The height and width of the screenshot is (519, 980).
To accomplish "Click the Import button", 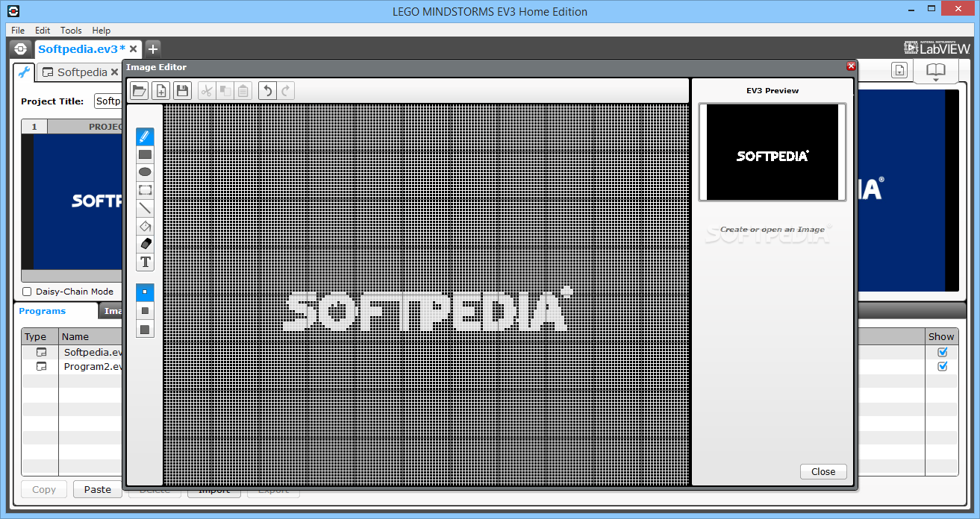I will tap(214, 491).
